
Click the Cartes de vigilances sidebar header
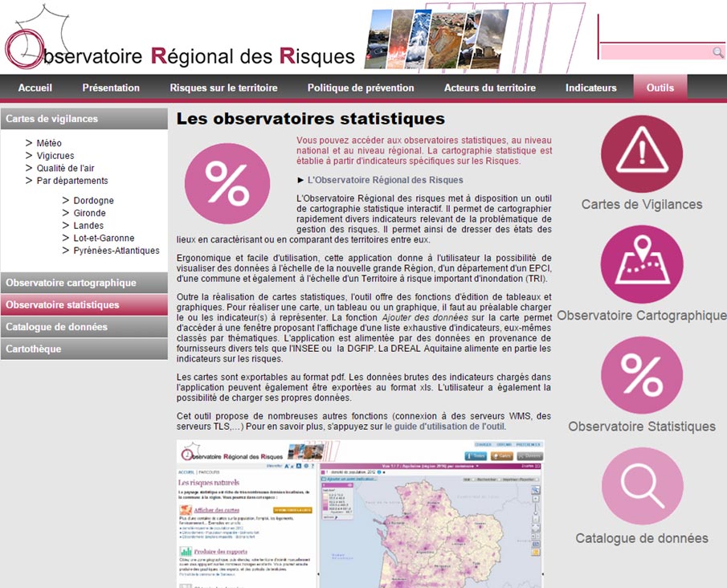pos(84,119)
